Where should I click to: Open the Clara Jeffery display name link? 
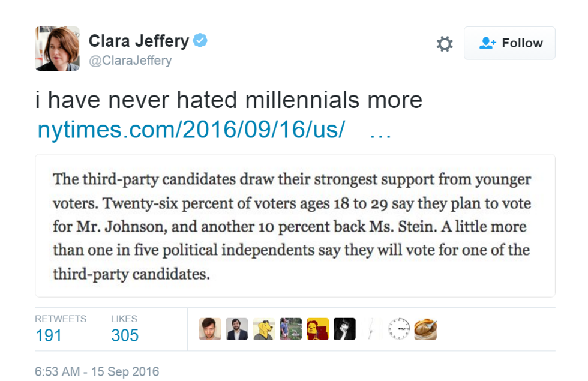139,41
